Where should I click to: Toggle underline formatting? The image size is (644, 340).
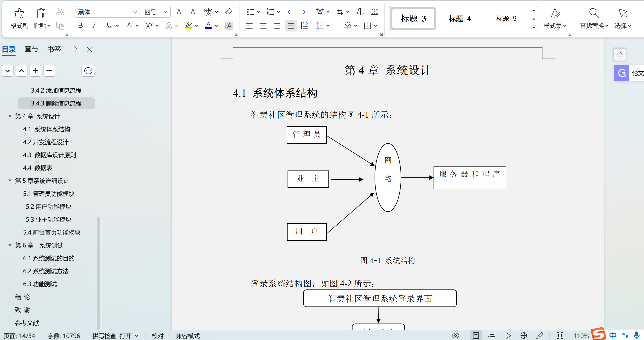pos(109,25)
